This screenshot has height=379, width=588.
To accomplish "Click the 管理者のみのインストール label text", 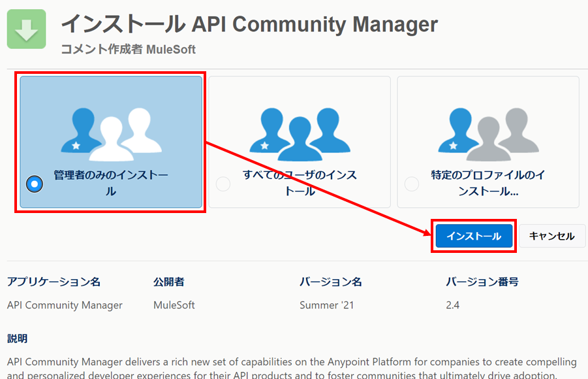I will click(111, 184).
